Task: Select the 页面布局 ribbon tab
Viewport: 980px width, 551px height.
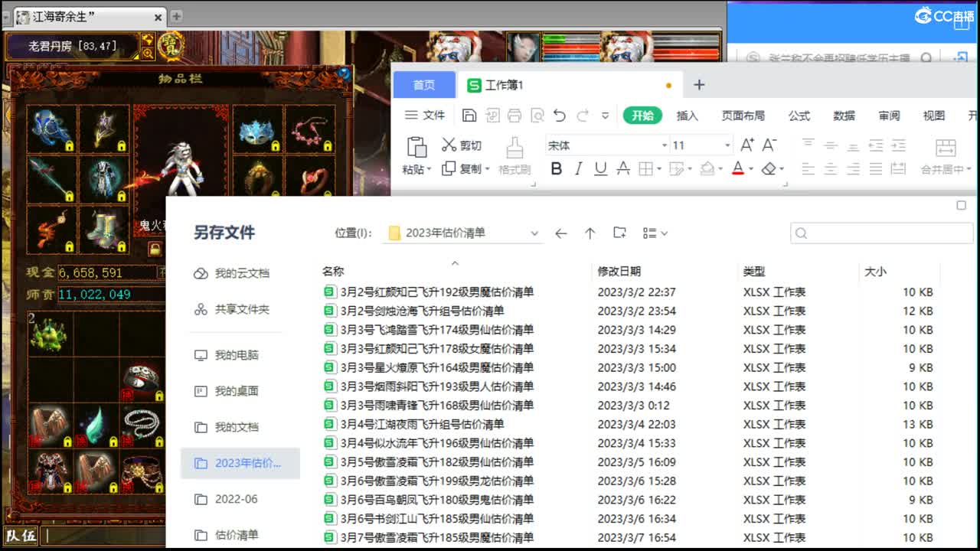Action: pyautogui.click(x=743, y=116)
